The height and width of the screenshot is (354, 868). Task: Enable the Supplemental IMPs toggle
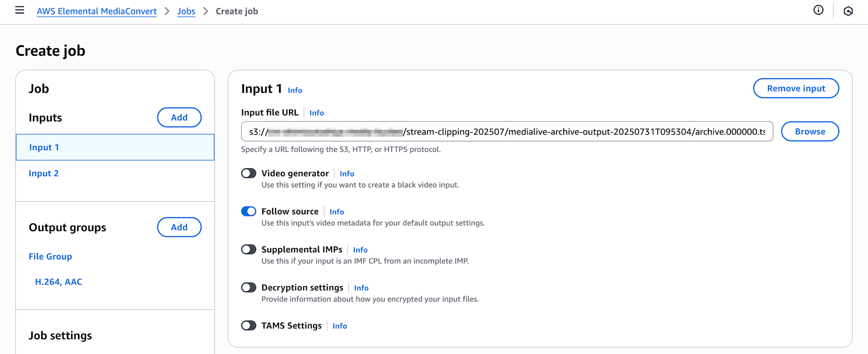[249, 249]
